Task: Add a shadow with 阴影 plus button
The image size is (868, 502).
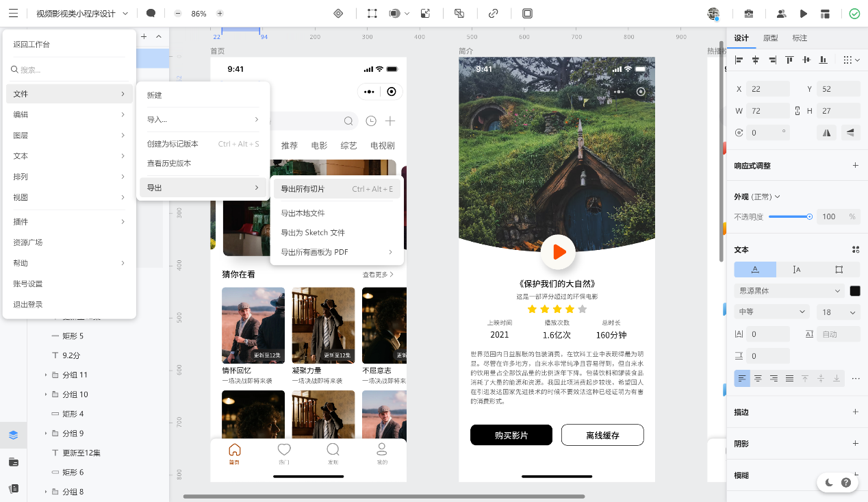Action: pos(855,444)
